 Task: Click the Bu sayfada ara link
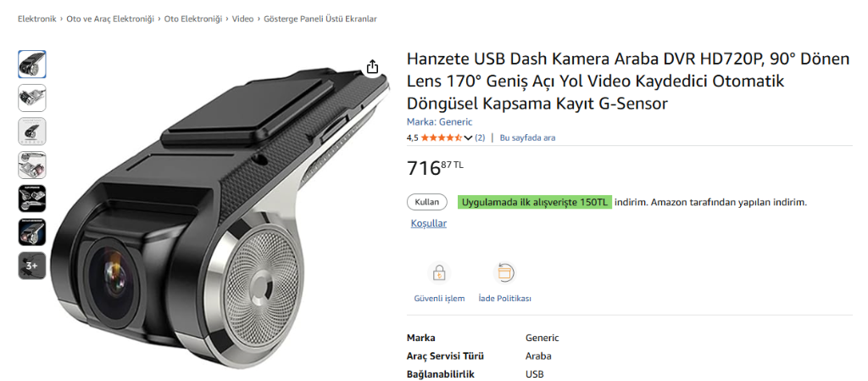coord(527,137)
